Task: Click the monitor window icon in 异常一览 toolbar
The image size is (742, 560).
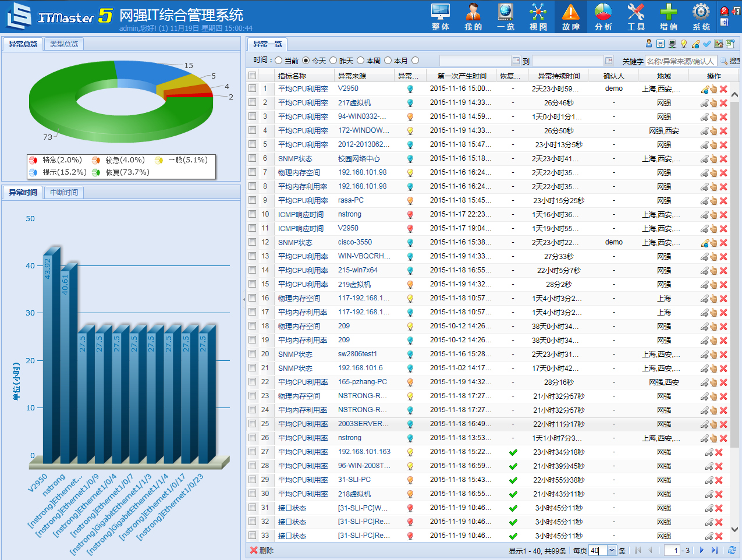Action: [661, 44]
